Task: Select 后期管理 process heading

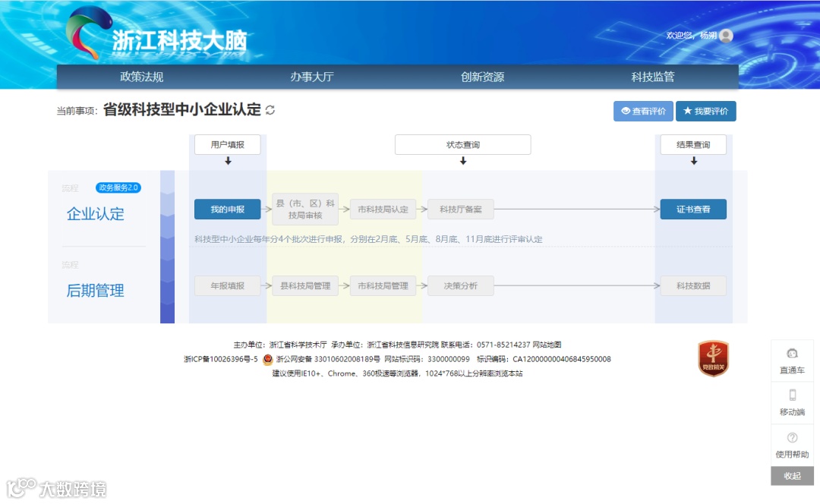Action: (95, 291)
